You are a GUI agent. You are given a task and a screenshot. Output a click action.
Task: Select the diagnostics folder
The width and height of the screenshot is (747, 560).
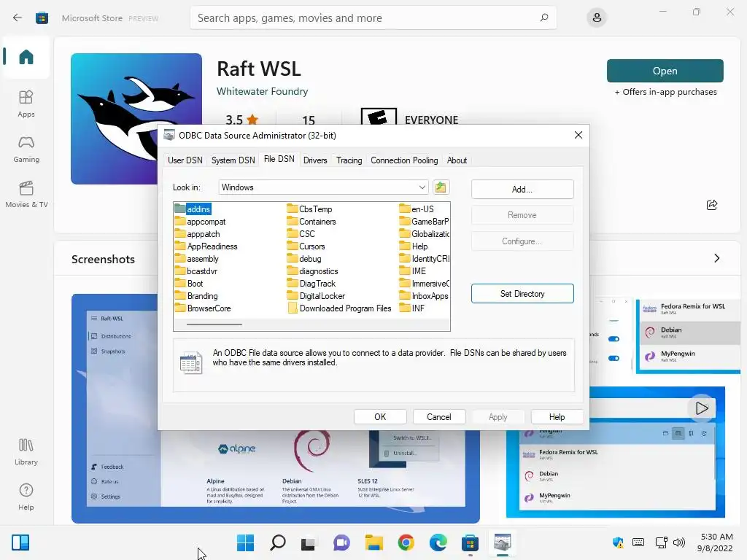point(312,271)
